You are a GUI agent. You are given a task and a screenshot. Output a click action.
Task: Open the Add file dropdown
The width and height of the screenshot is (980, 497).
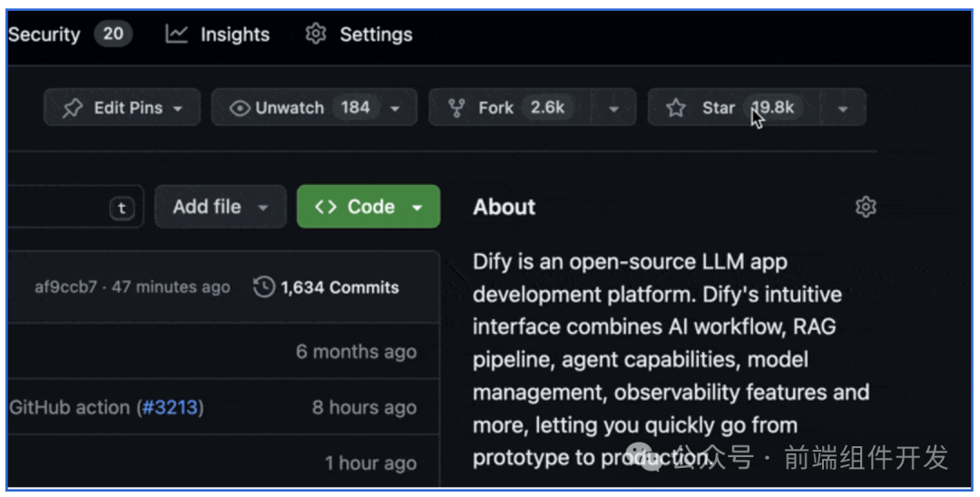[x=220, y=207]
